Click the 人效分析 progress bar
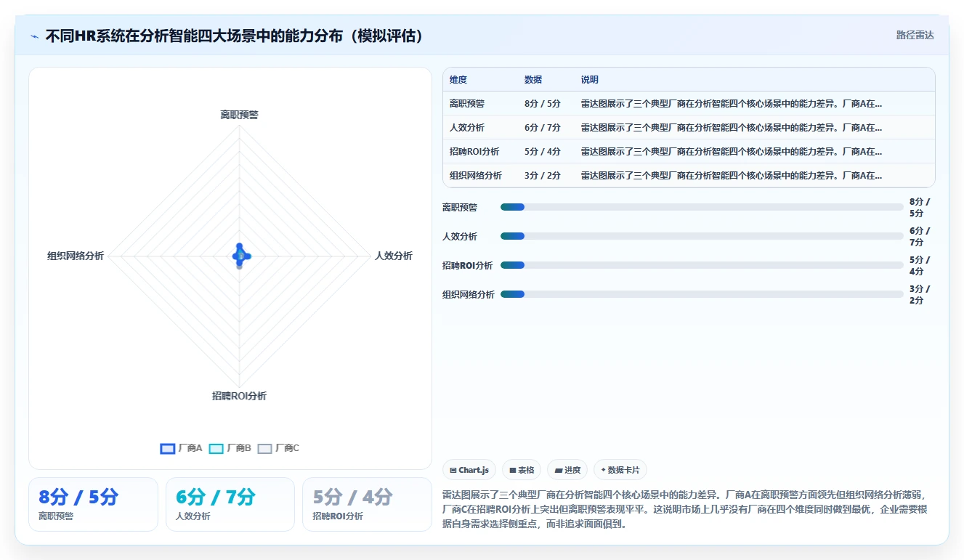The image size is (964, 560). click(x=702, y=236)
